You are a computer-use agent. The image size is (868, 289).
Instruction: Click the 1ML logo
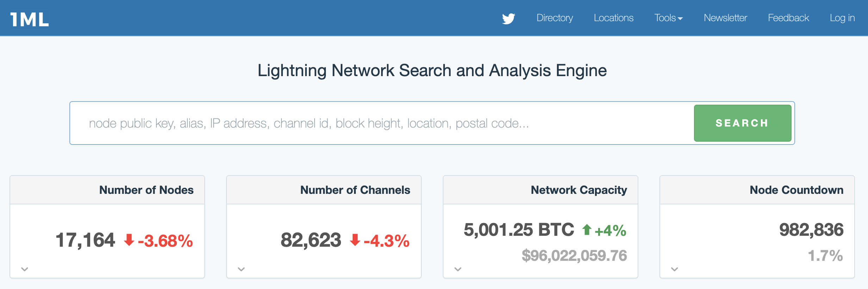(30, 19)
